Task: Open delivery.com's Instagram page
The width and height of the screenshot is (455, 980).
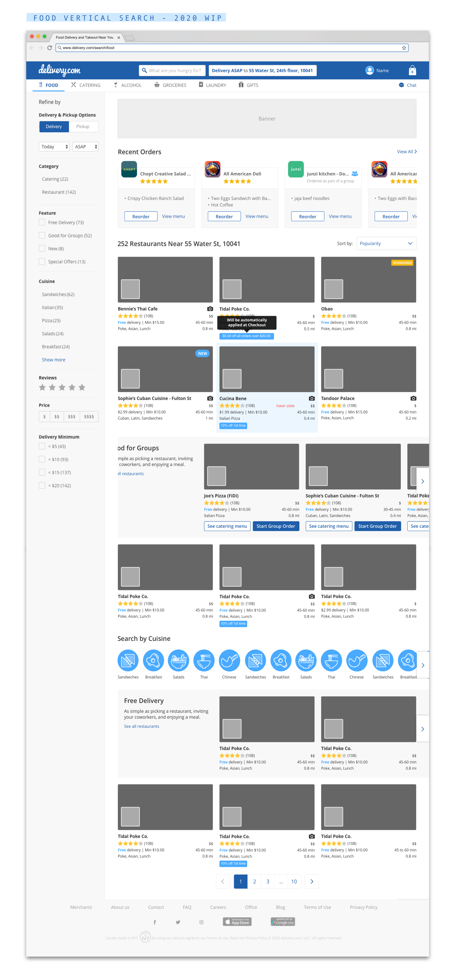Action: [201, 922]
